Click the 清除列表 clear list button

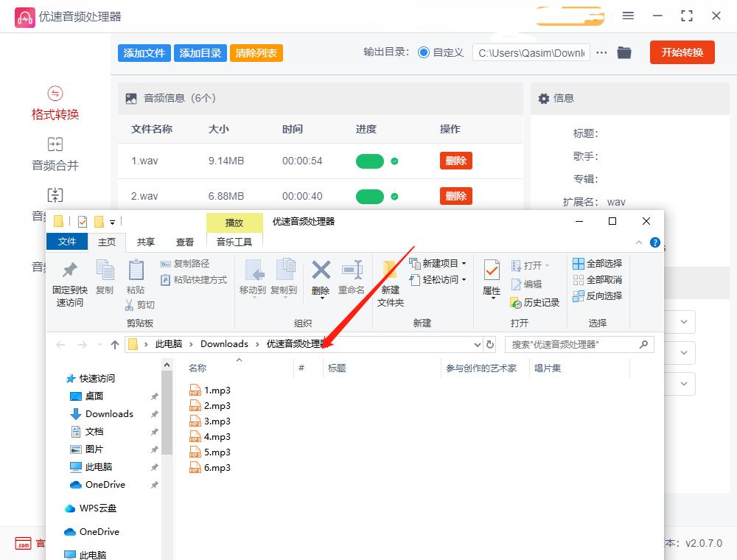(x=256, y=52)
